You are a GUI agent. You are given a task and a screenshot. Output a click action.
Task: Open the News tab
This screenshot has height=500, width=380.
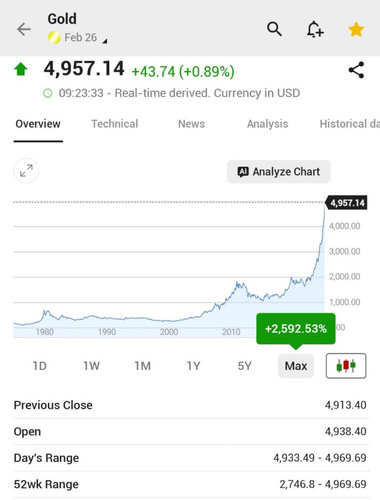[x=191, y=124]
